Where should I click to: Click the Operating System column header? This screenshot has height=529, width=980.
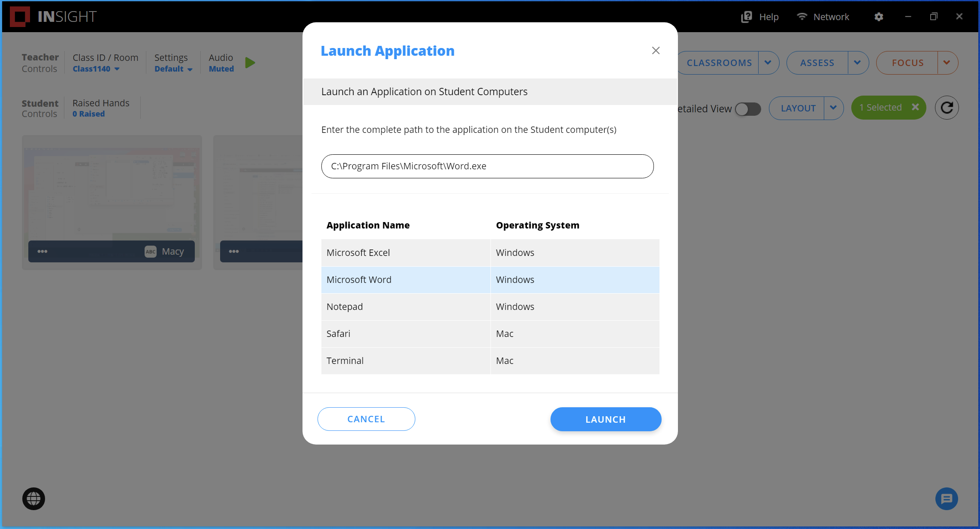(x=538, y=225)
